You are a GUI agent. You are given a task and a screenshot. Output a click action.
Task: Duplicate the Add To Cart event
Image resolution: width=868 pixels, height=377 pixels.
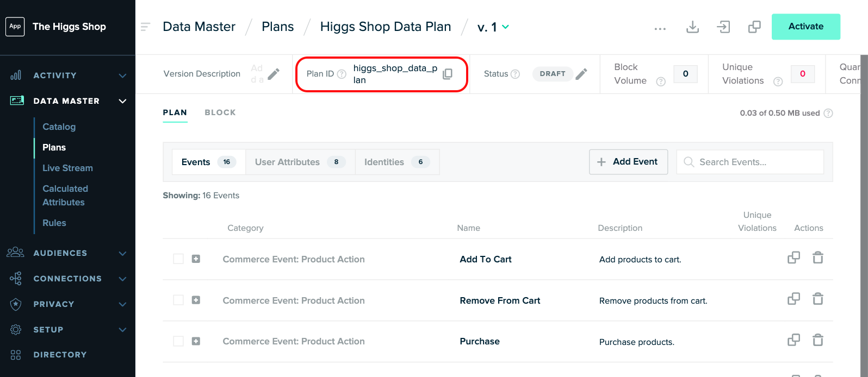793,257
